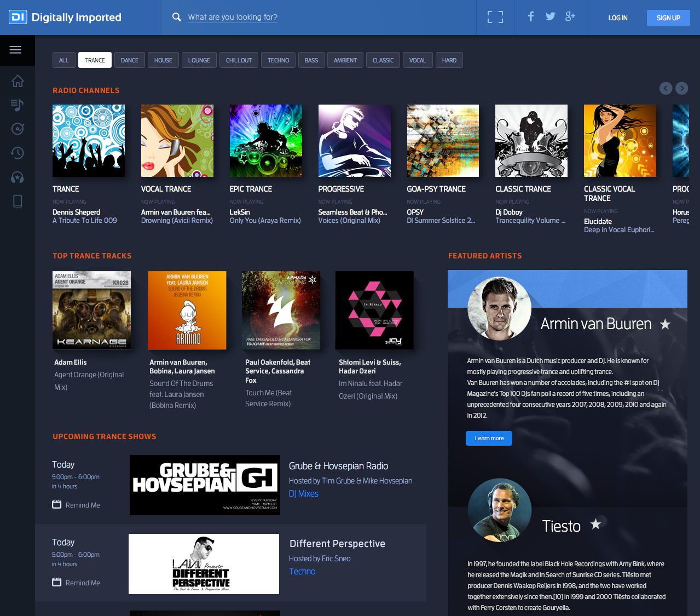Open the Armind Sound Of The Drums cover
Image resolution: width=700 pixels, height=616 pixels.
coord(187,310)
